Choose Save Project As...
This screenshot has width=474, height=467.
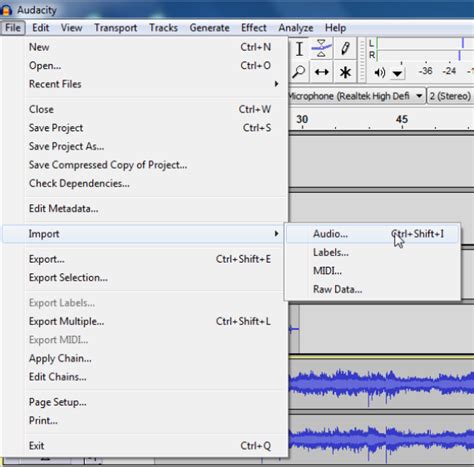tap(146, 146)
